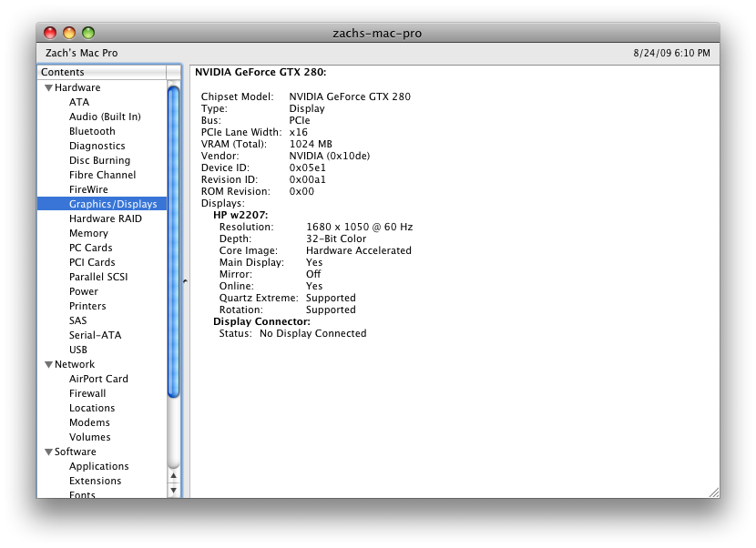Open Firewall under Network
This screenshot has height=548, width=756.
point(87,394)
